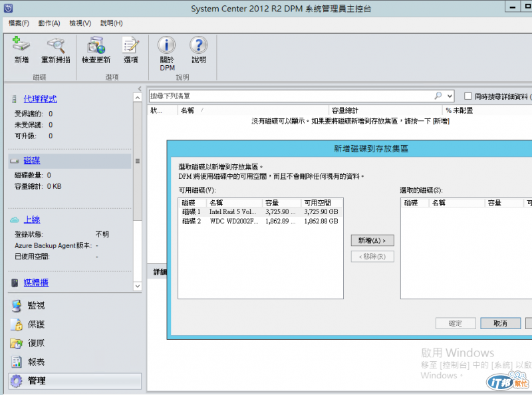
Task: Click 名稱 header in selected disks list
Action: (x=457, y=203)
